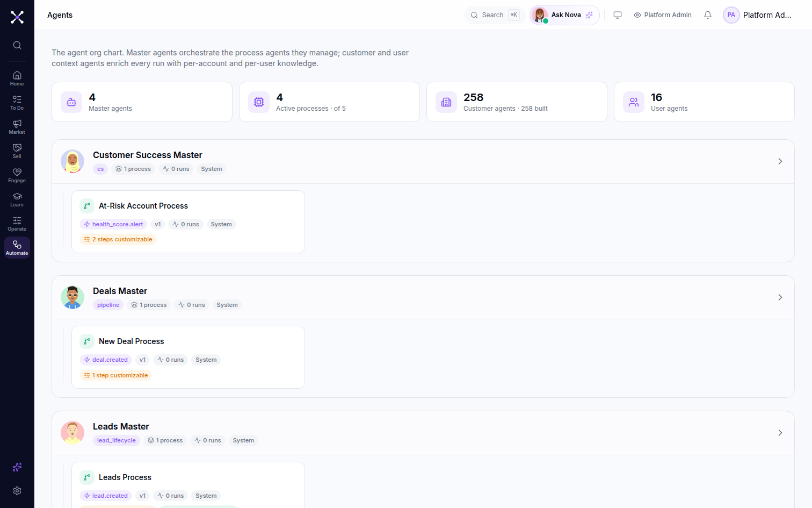The image size is (812, 508).
Task: Click '1 process' badge under Customer Success Master
Action: [133, 169]
